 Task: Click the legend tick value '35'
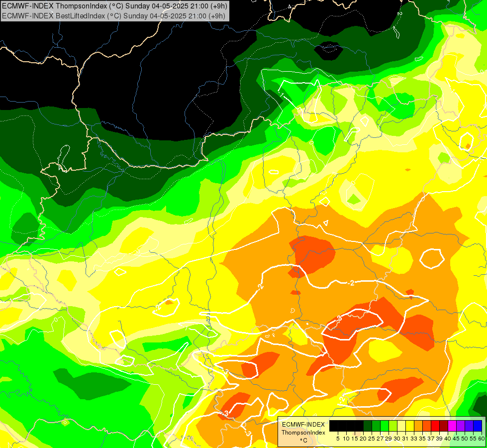click(x=423, y=439)
